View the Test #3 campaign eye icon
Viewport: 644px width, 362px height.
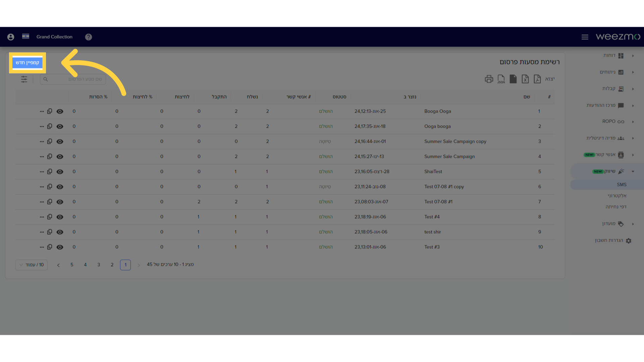(x=60, y=247)
